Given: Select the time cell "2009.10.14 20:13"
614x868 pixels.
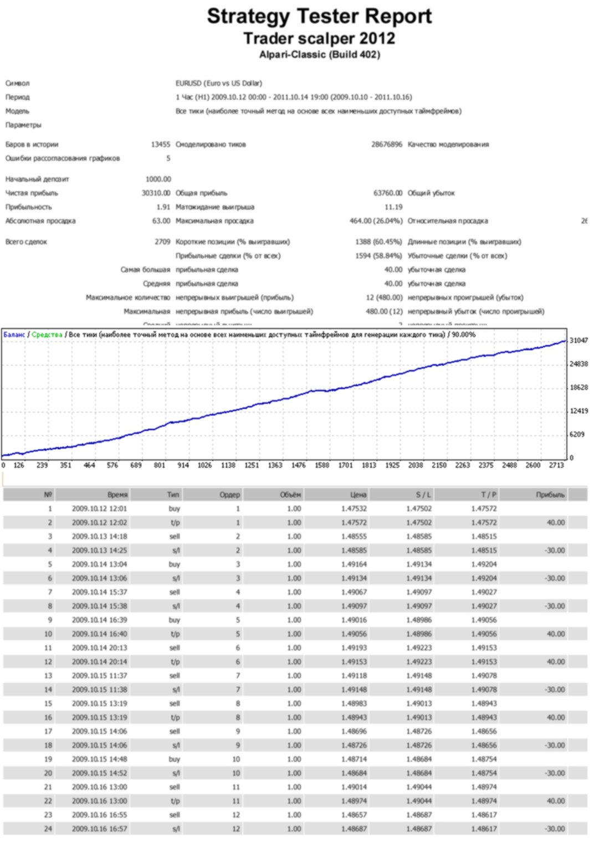Looking at the screenshot, I should tap(99, 648).
